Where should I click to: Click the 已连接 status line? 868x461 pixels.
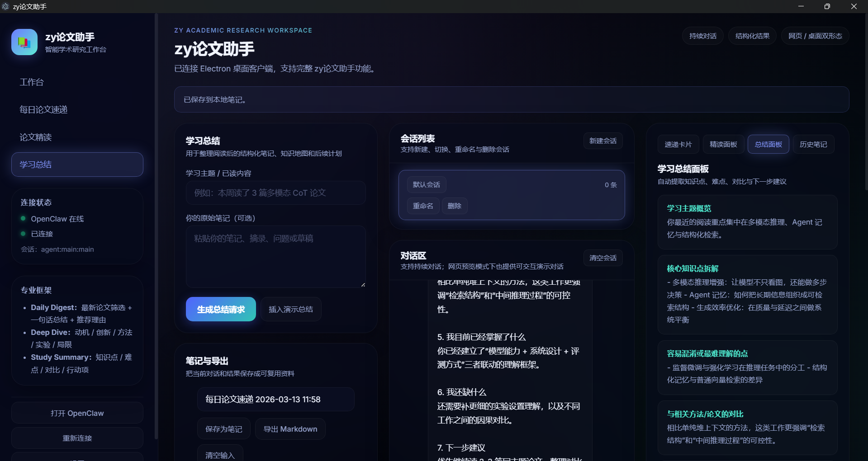37,234
